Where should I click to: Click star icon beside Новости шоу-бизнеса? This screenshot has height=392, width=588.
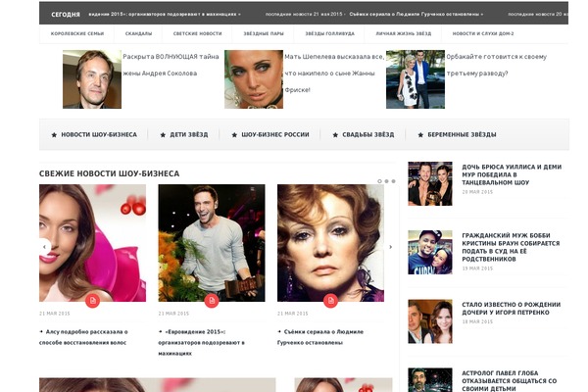54,134
